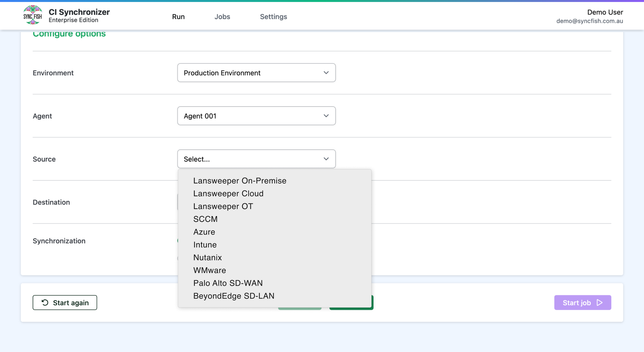The height and width of the screenshot is (352, 644).
Task: Click the Environment dropdown chevron arrow
Action: click(x=326, y=73)
